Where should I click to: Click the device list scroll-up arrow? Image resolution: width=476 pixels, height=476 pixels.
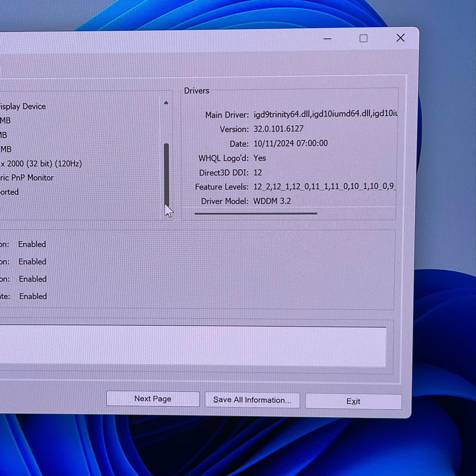pyautogui.click(x=166, y=103)
